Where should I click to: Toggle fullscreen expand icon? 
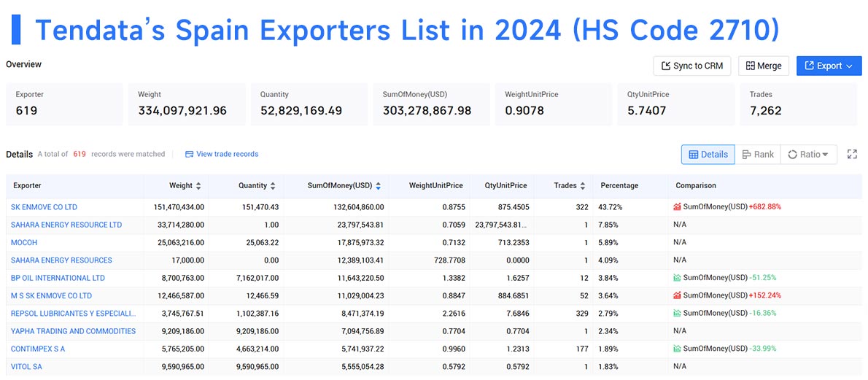[852, 155]
